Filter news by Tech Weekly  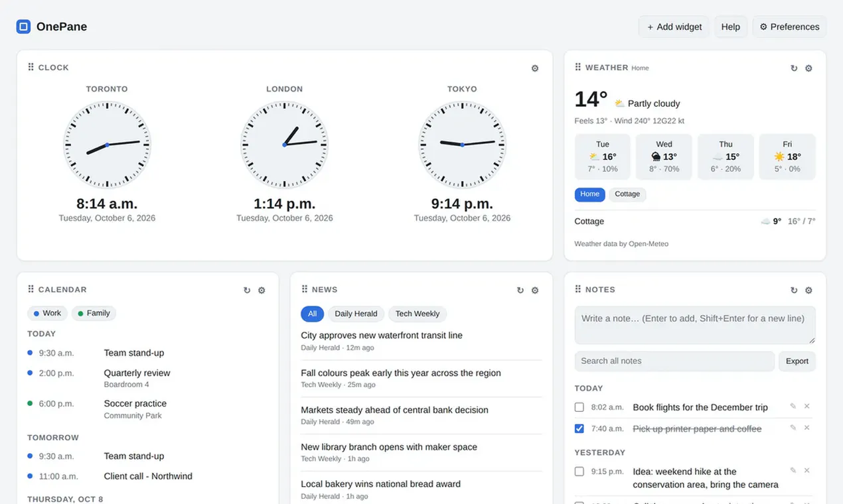[x=418, y=314]
